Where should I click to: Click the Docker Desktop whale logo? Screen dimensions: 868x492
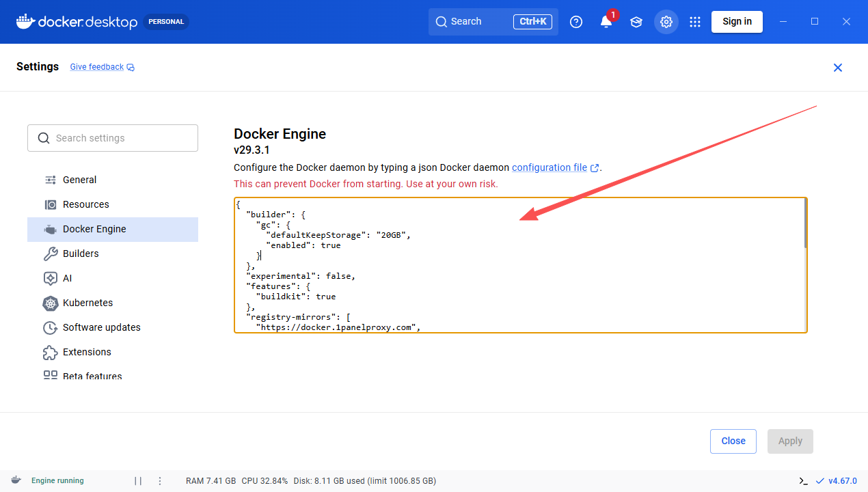pos(25,21)
